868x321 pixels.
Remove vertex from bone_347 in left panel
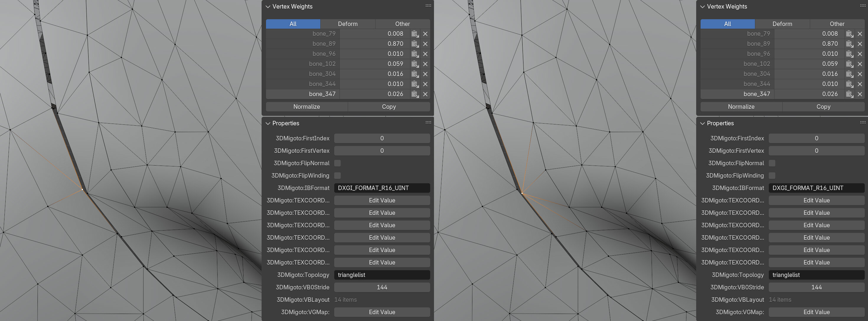pos(425,94)
